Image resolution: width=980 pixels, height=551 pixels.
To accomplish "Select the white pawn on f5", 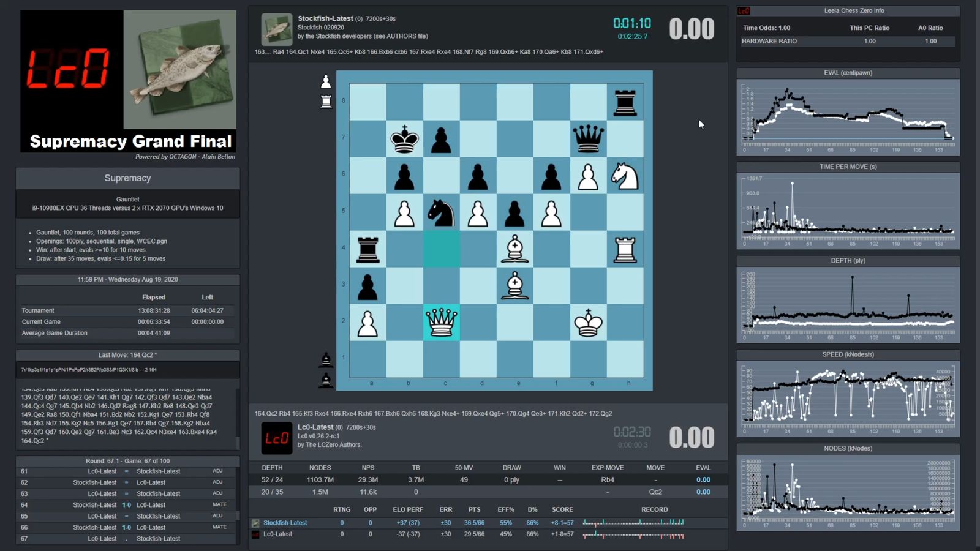I will tap(551, 212).
